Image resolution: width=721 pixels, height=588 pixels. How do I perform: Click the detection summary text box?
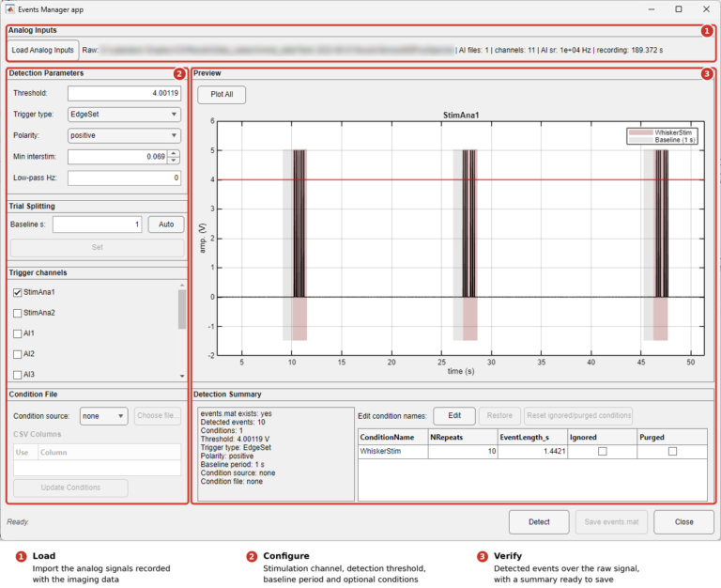point(276,454)
